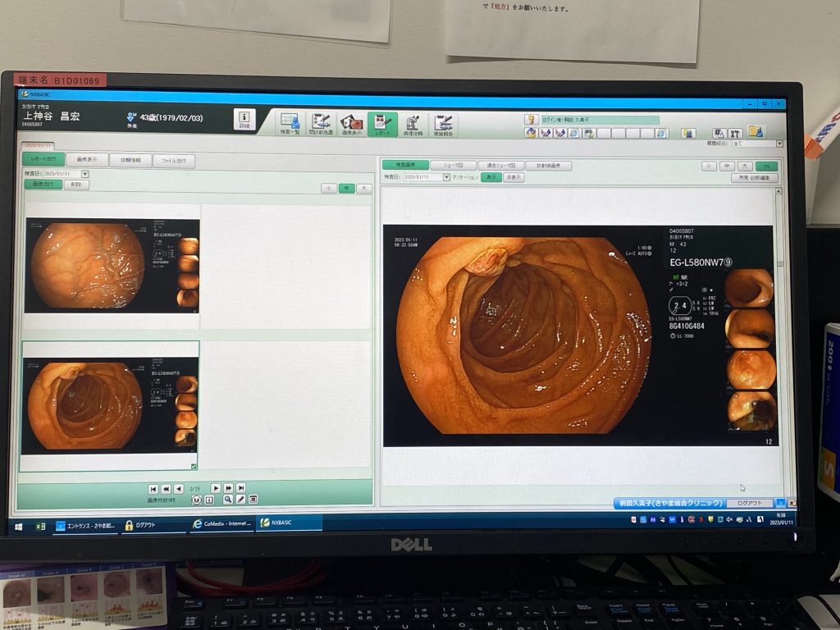Switch to the ファイル添付 tab
840x630 pixels.
[x=174, y=161]
